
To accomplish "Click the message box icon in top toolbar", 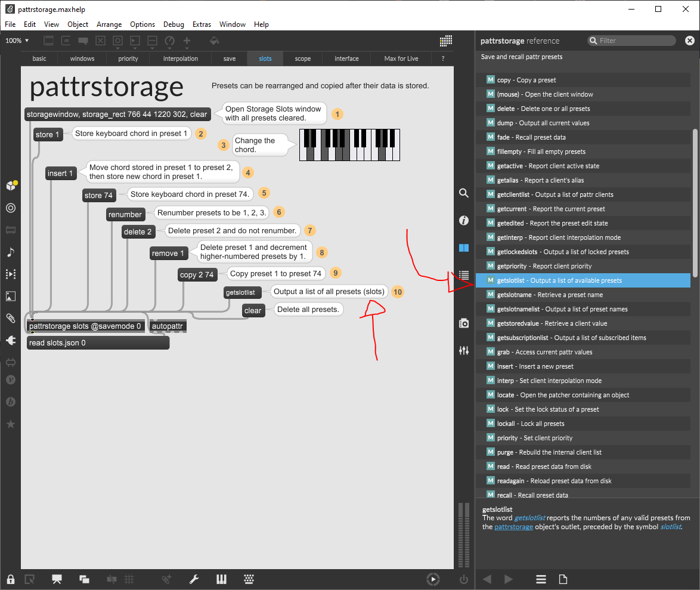I will [x=66, y=41].
